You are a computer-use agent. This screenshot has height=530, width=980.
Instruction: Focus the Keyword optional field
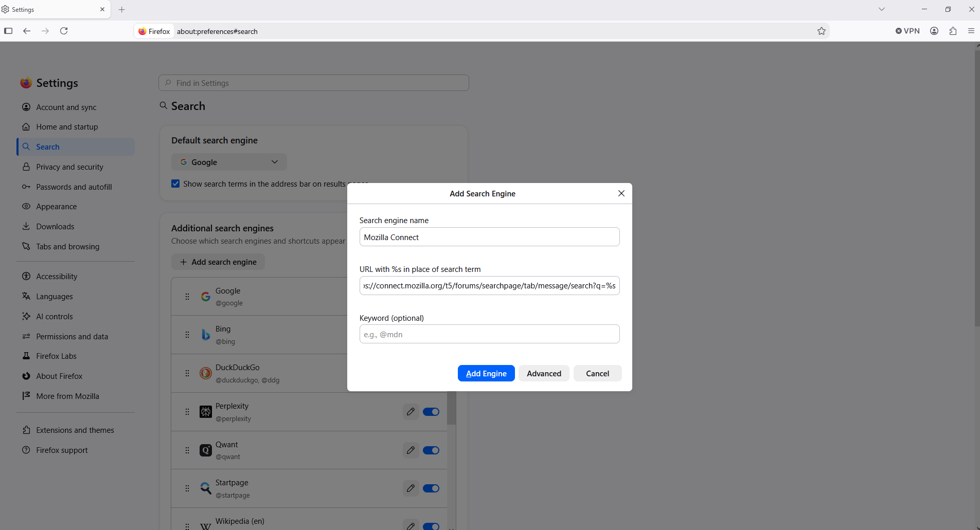point(489,334)
